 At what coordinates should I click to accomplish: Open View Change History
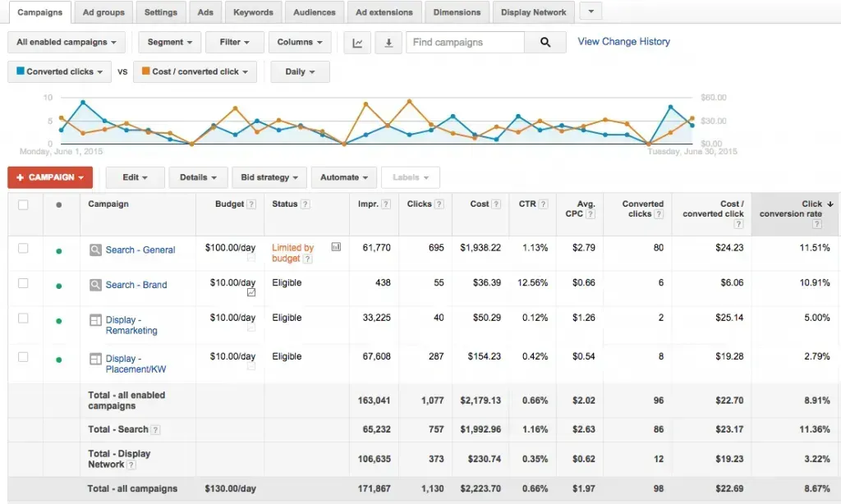[x=623, y=41]
